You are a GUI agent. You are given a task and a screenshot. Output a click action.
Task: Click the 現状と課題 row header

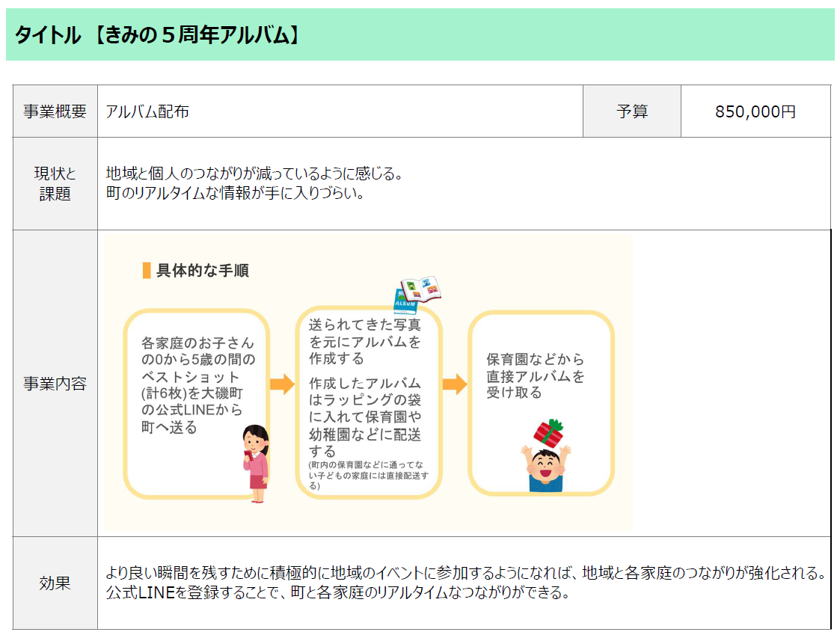point(55,183)
